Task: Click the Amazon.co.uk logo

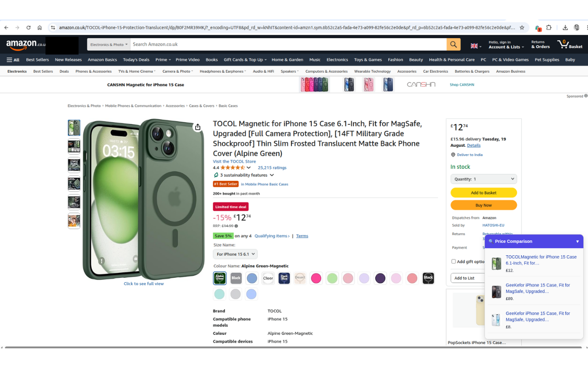Action: click(x=22, y=44)
